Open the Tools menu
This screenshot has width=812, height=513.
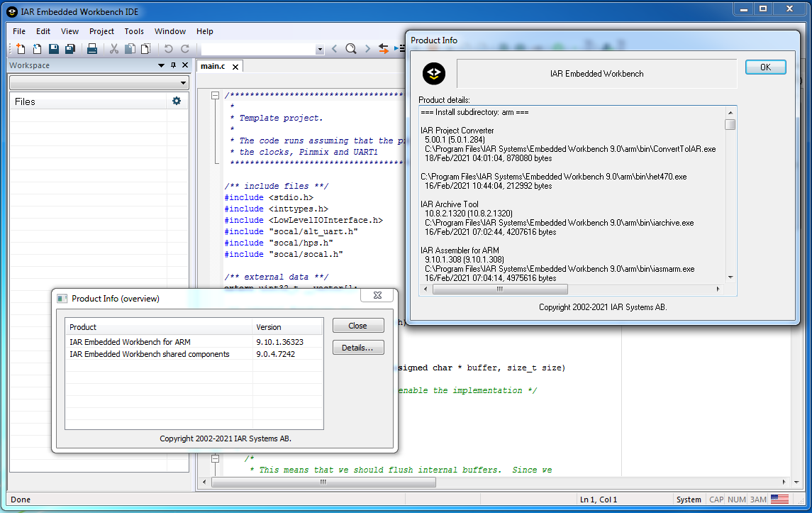coord(134,31)
